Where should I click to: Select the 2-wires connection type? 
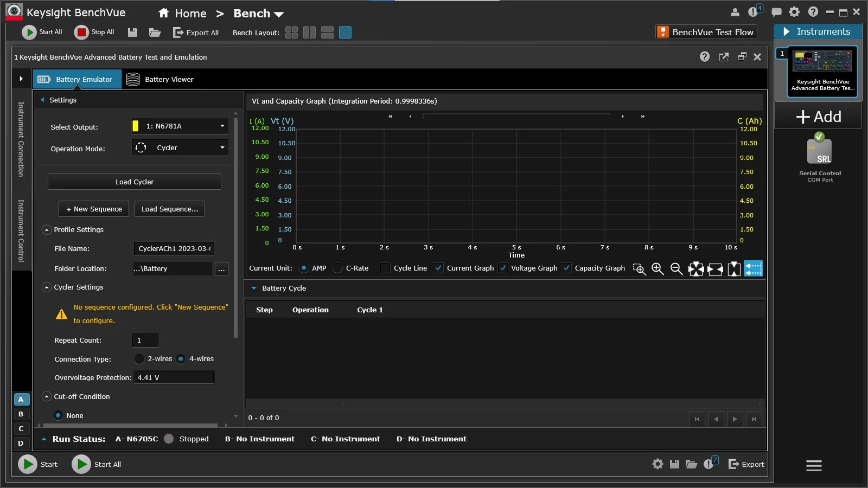coord(139,358)
